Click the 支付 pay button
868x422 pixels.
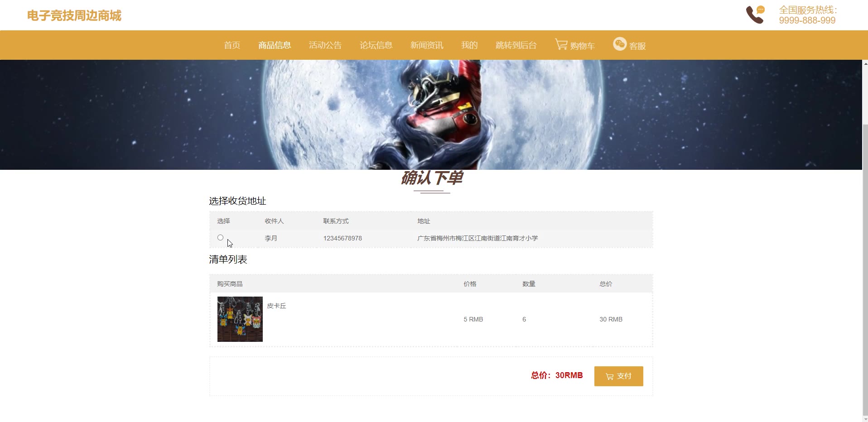(x=618, y=376)
